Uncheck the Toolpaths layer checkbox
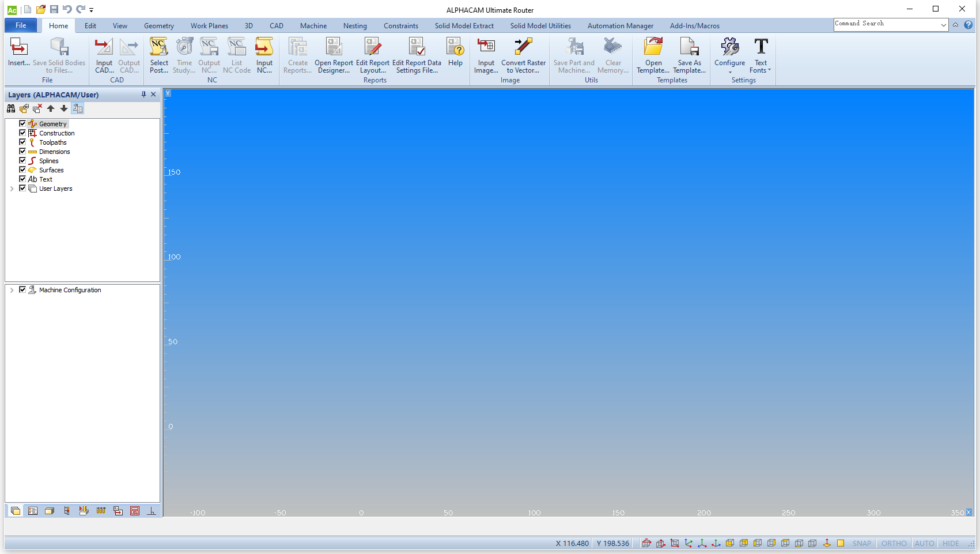The image size is (980, 554). click(x=22, y=142)
